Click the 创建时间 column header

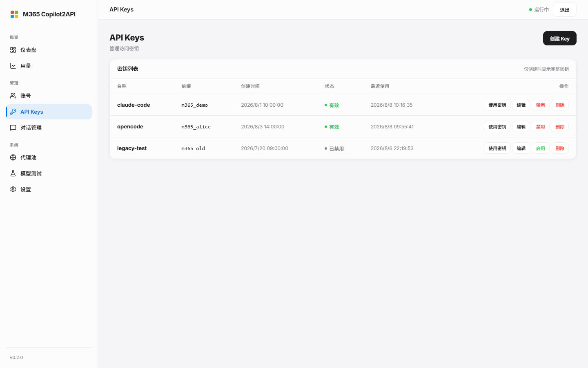(x=250, y=86)
